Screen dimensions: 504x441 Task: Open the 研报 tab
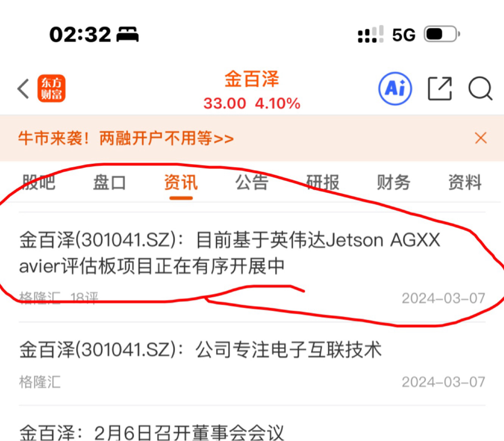point(323,182)
